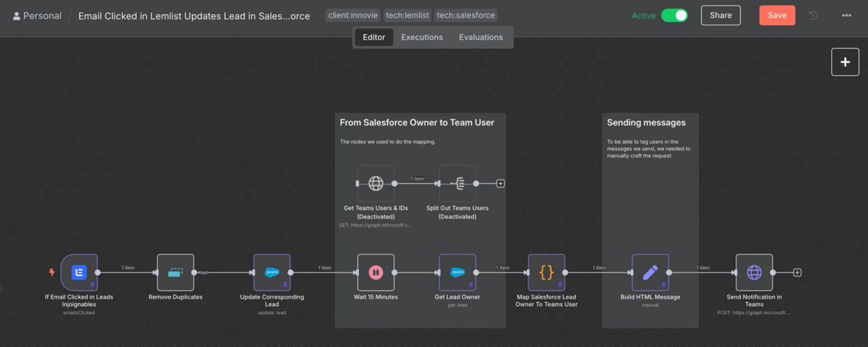Click the Save button
The height and width of the screenshot is (347, 868).
[x=777, y=15]
